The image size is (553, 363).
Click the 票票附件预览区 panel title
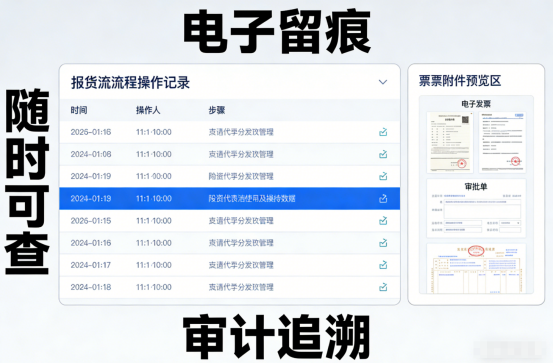click(460, 81)
